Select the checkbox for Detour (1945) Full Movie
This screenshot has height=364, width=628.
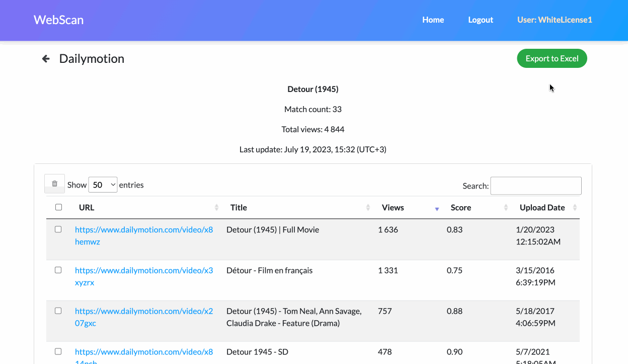[x=58, y=229]
